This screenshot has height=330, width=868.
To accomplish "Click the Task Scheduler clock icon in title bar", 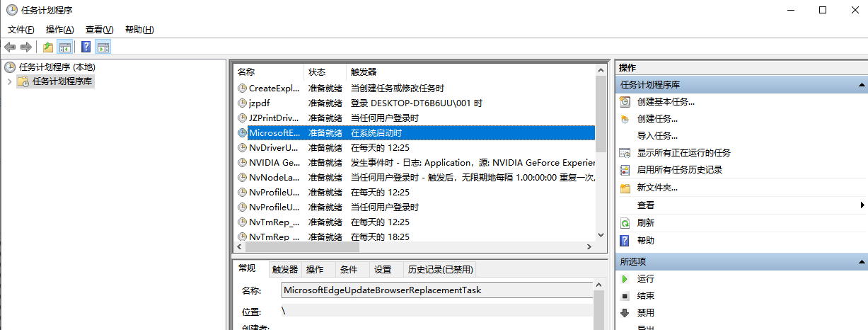I will 12,10.
